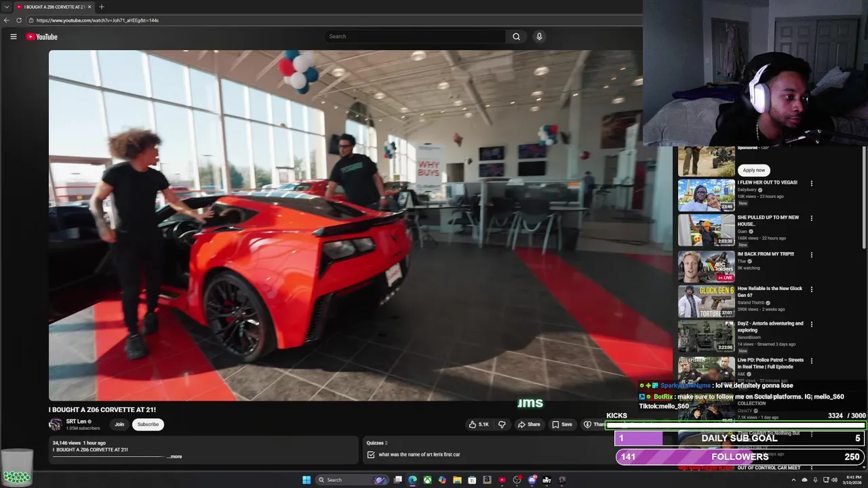Click the DailyAvery channel name

(x=747, y=190)
